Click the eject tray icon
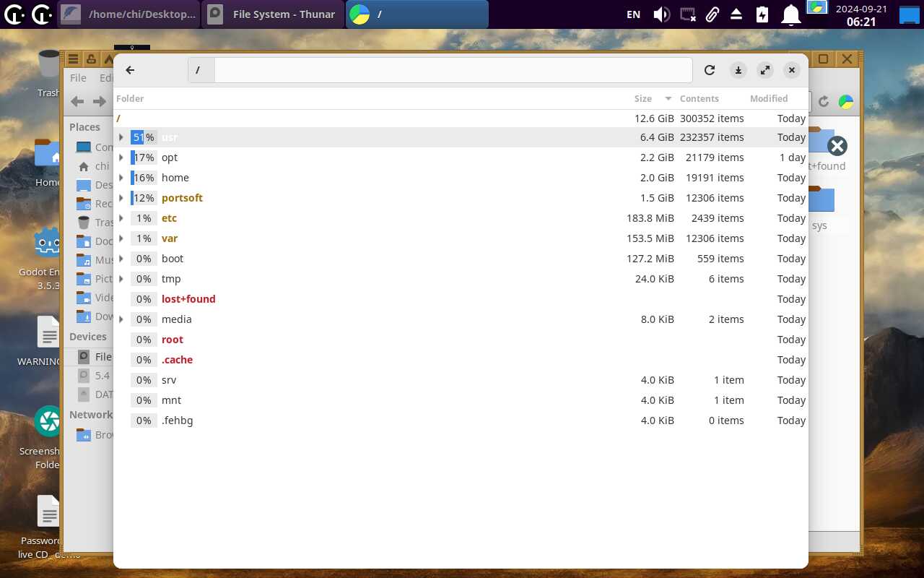This screenshot has height=578, width=924. pos(736,14)
